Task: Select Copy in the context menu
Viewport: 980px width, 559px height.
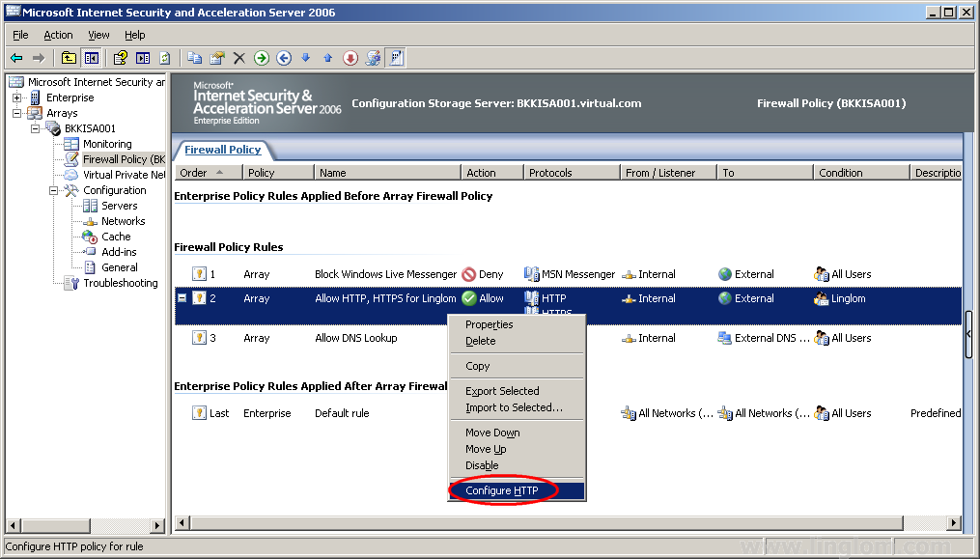Action: 518,366
